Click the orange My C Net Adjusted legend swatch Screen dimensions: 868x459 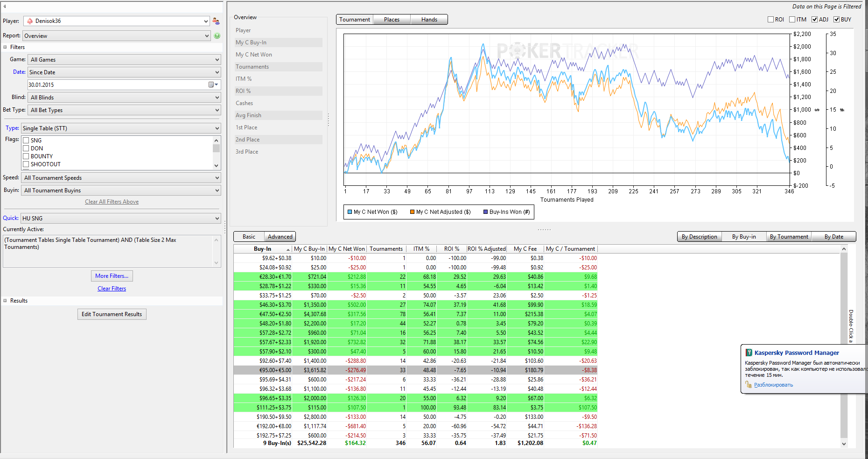(412, 212)
